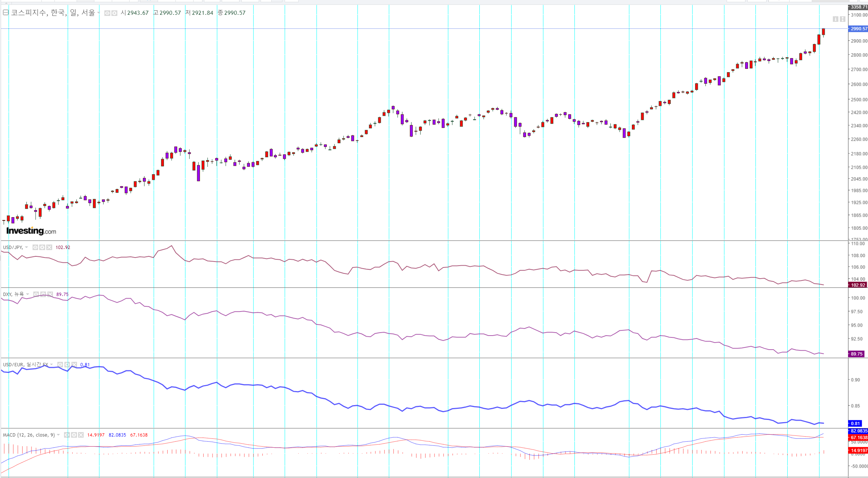Screen dimensions: 868x478
Task: Remove the MACD indicator with X
Action: (81, 435)
